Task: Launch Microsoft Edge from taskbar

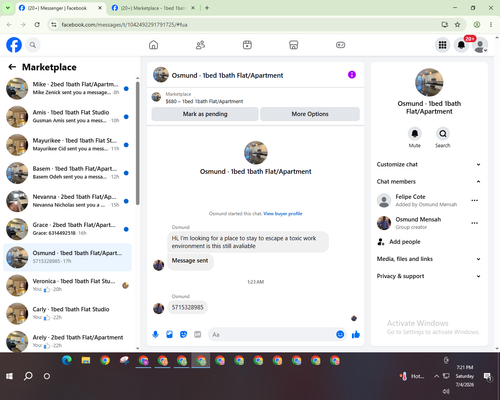Action: point(67,360)
